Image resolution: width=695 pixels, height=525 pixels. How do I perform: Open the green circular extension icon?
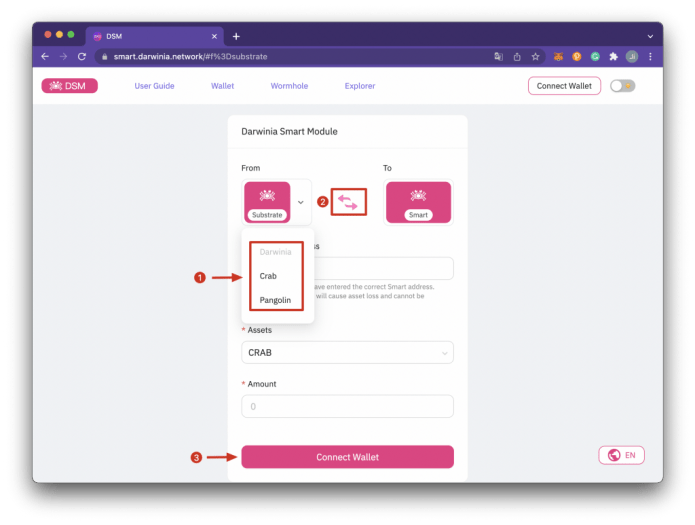tap(595, 56)
